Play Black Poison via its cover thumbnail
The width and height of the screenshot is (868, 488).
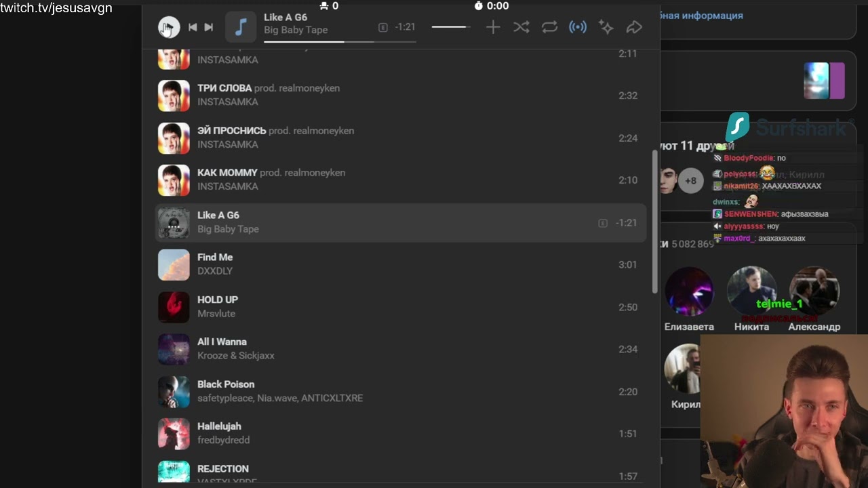click(x=174, y=392)
